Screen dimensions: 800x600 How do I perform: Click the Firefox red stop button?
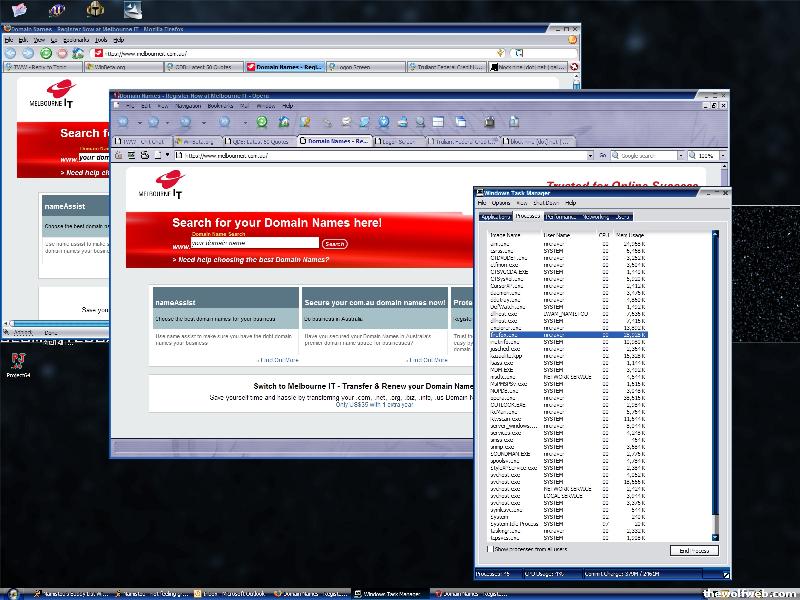tap(62, 52)
